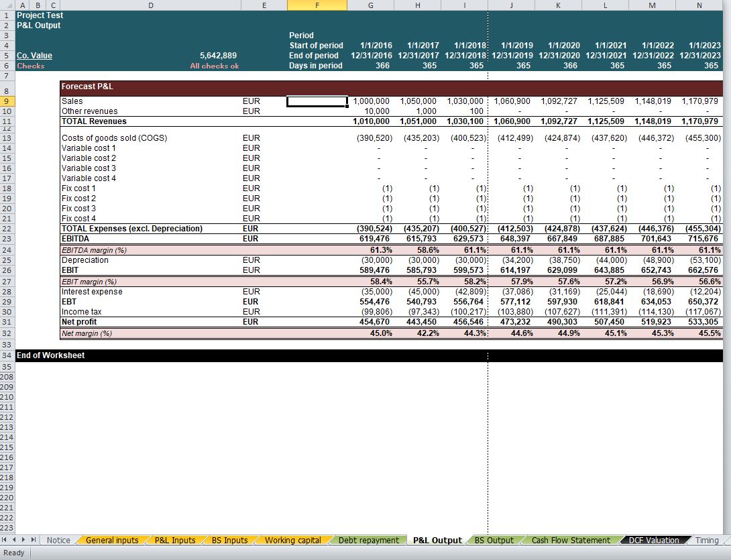Viewport: 731px width, 560px height.
Task: Open the Working capital sheet tab
Action: pos(293,540)
